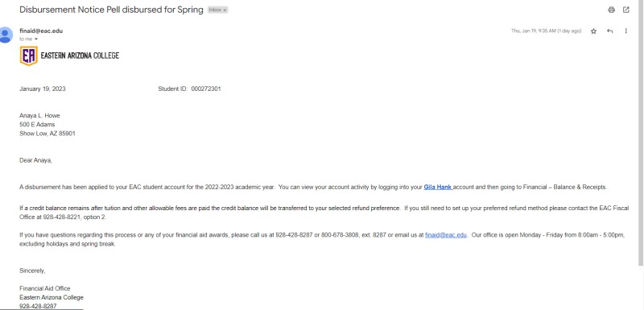Click the sender name finaid@eac.edu in the header

pos(41,31)
